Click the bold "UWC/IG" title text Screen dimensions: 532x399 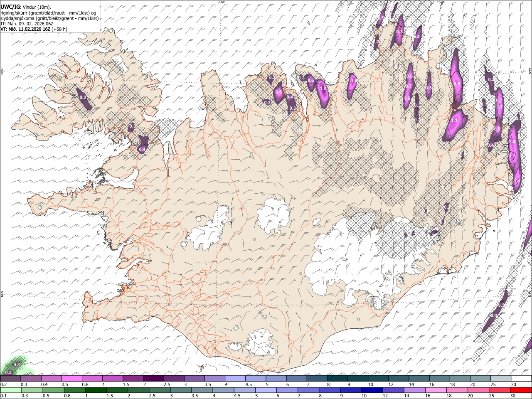[10, 7]
